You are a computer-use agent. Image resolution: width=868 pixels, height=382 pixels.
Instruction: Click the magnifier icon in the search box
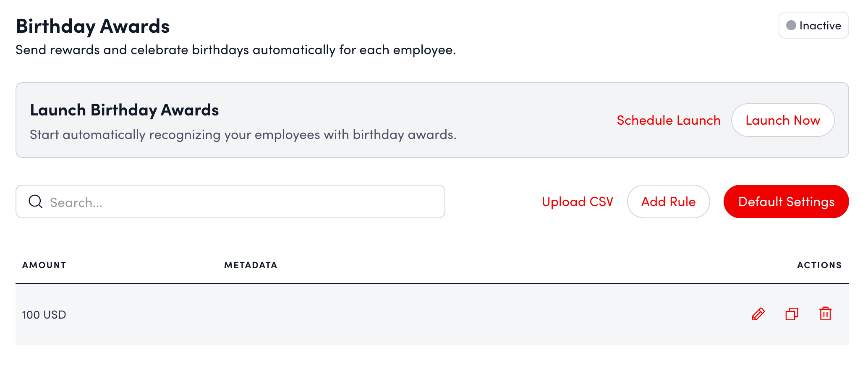36,202
